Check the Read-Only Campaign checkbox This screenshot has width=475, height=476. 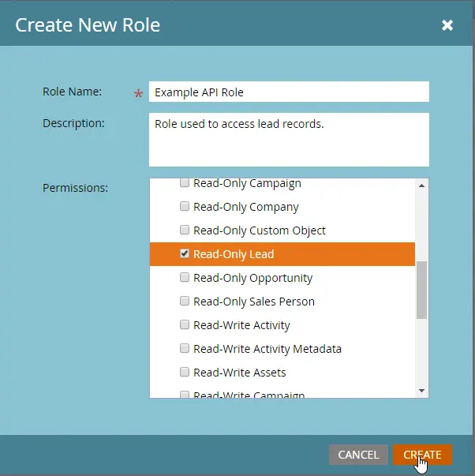(185, 183)
